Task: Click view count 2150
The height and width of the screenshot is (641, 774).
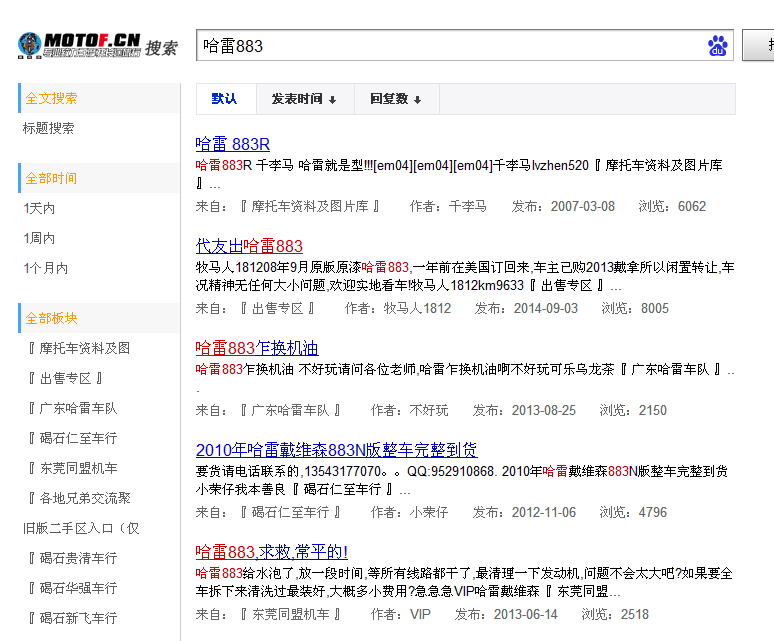Action: (x=653, y=411)
